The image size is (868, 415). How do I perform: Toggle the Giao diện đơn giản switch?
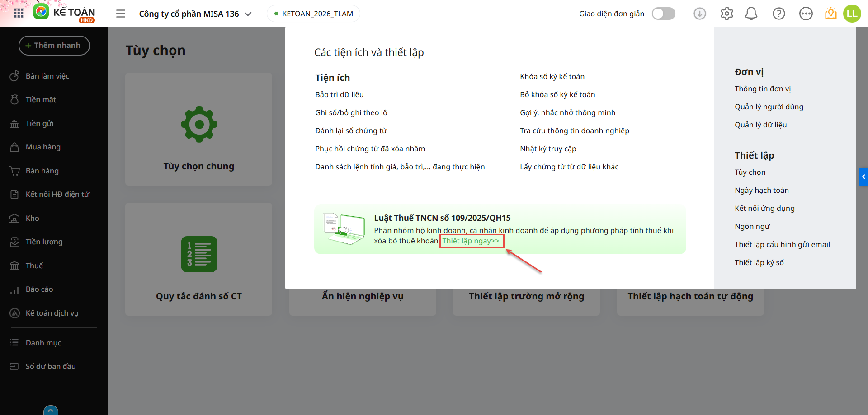pyautogui.click(x=663, y=14)
